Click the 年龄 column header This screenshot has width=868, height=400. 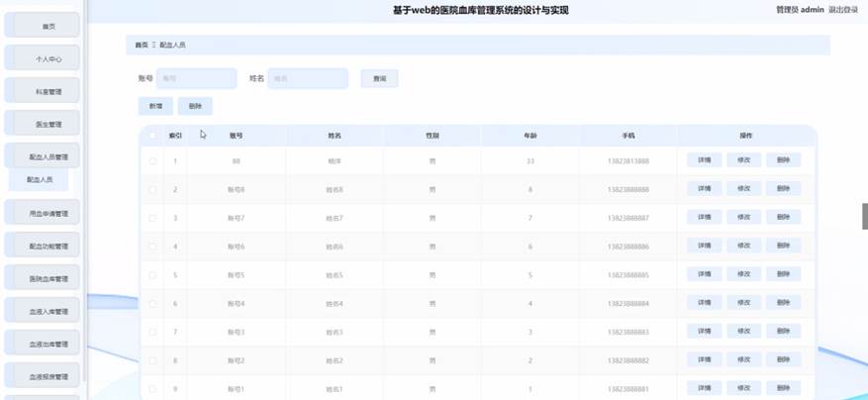(530, 136)
